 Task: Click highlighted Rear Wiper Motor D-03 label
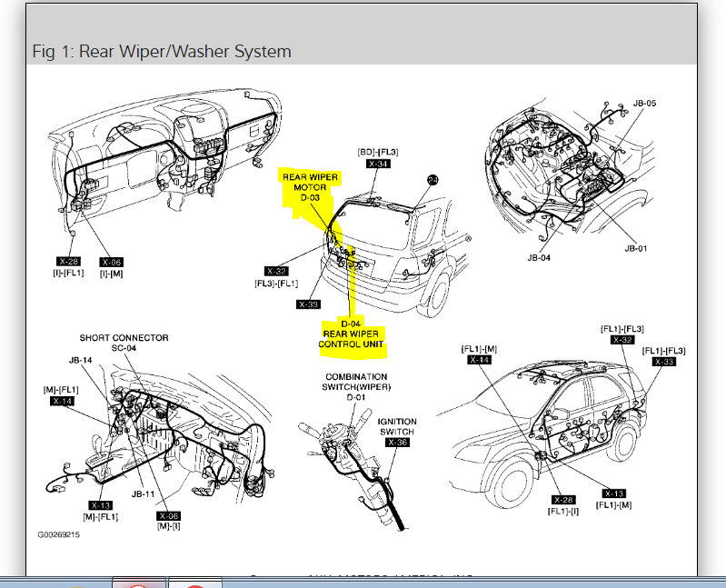[310, 187]
